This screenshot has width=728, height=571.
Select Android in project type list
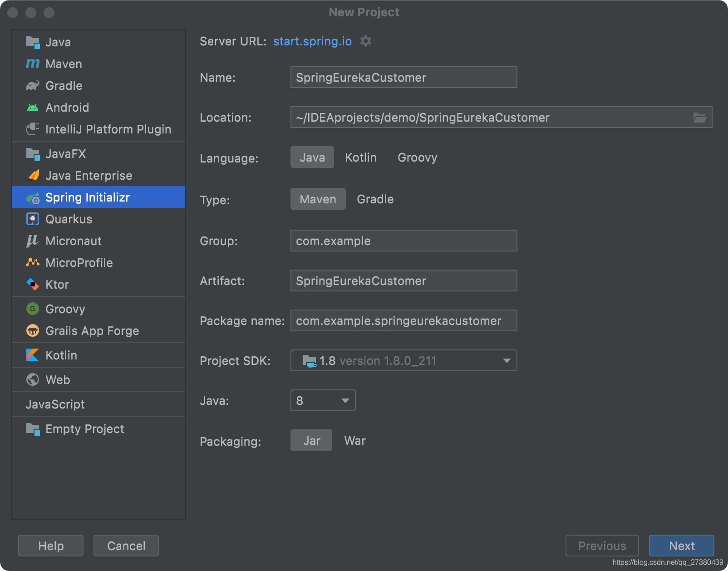tap(98, 108)
